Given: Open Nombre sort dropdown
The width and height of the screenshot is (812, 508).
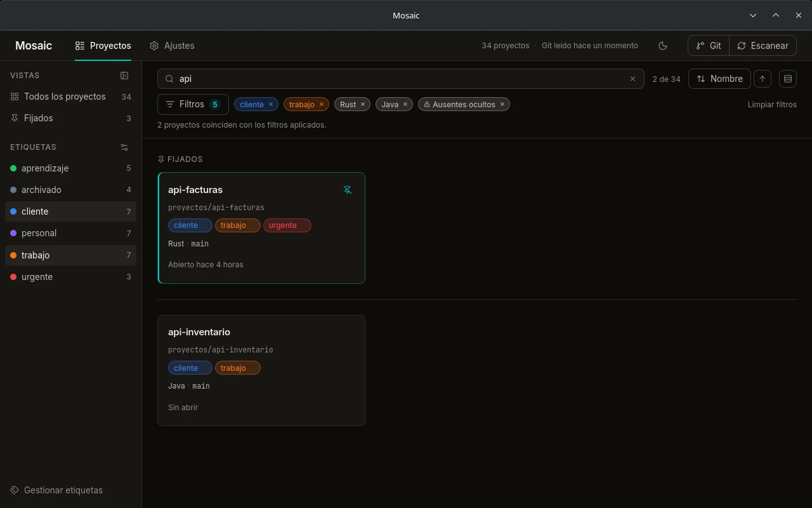Looking at the screenshot, I should click(x=719, y=79).
